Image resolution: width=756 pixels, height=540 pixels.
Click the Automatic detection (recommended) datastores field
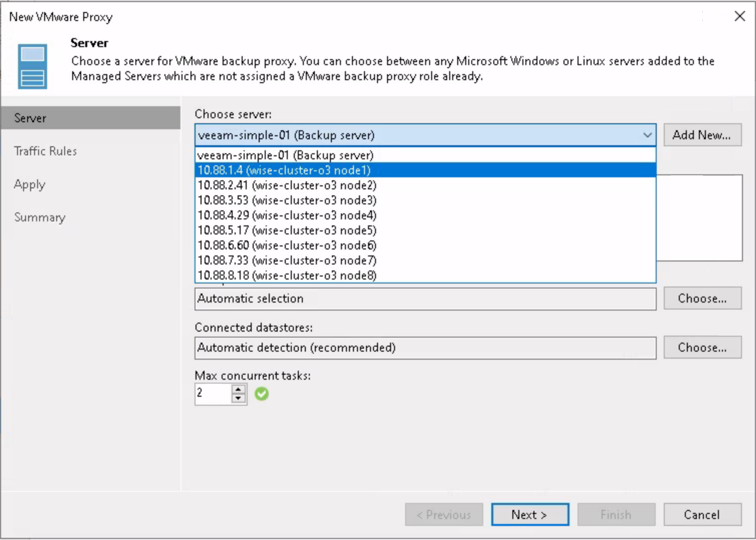(x=425, y=348)
